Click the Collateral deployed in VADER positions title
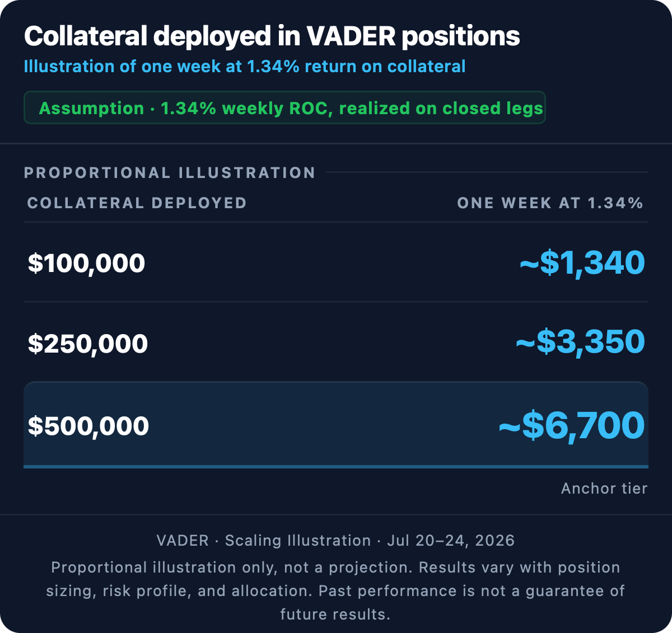Image resolution: width=672 pixels, height=633 pixels. coord(272,37)
